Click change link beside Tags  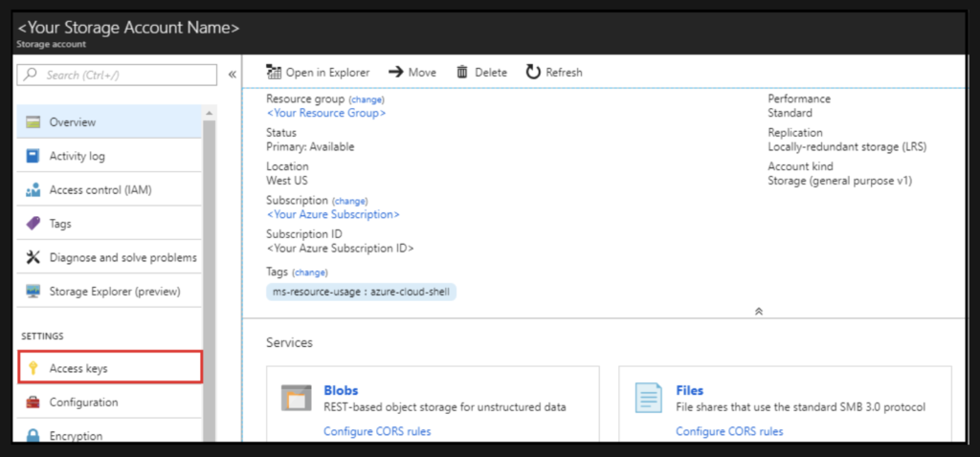click(x=310, y=272)
